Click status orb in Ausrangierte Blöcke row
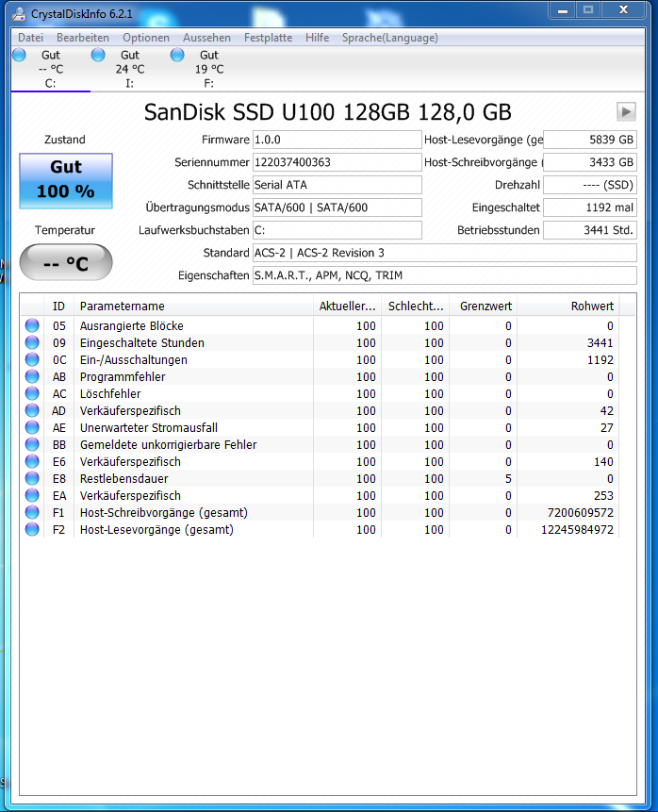 click(x=32, y=325)
